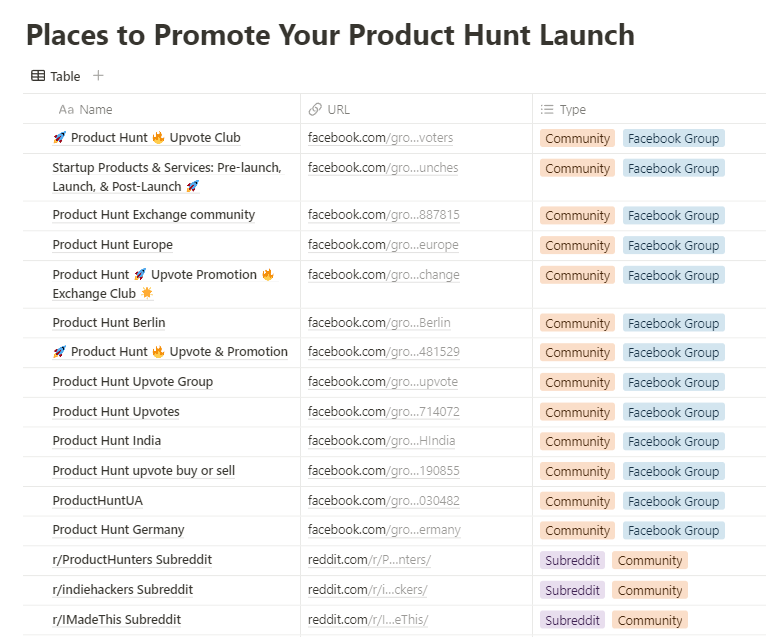Click the table view icon next to Table

pyautogui.click(x=38, y=76)
